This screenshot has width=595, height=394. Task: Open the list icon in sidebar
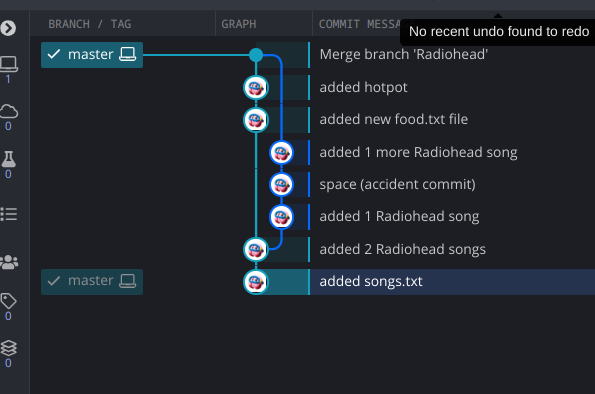(x=9, y=214)
